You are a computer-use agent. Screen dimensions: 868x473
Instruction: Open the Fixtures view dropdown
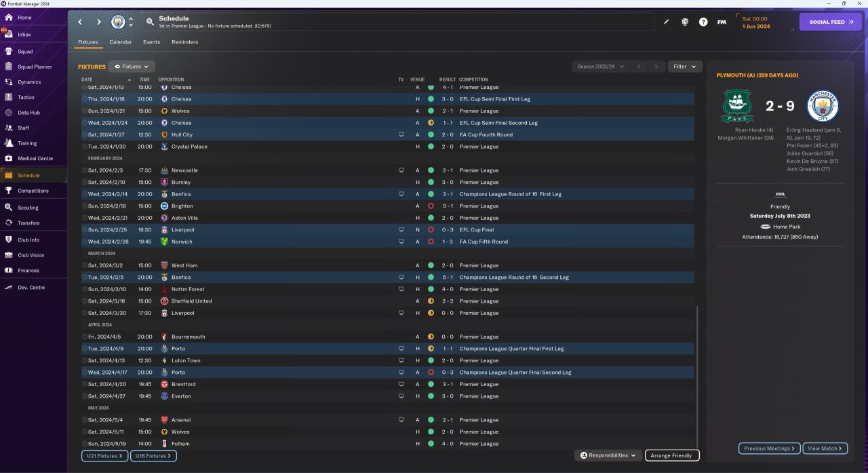point(132,67)
